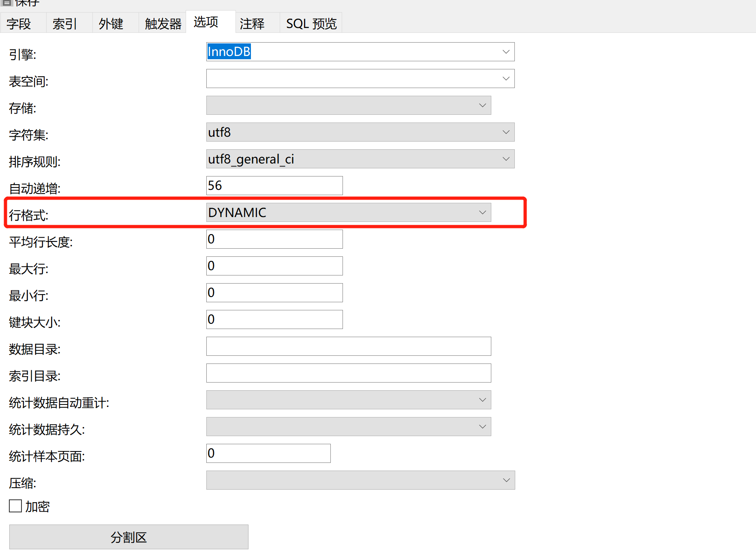Screen dimensions: 756x557
Task: Focus the 平均行长度 input field
Action: point(274,239)
